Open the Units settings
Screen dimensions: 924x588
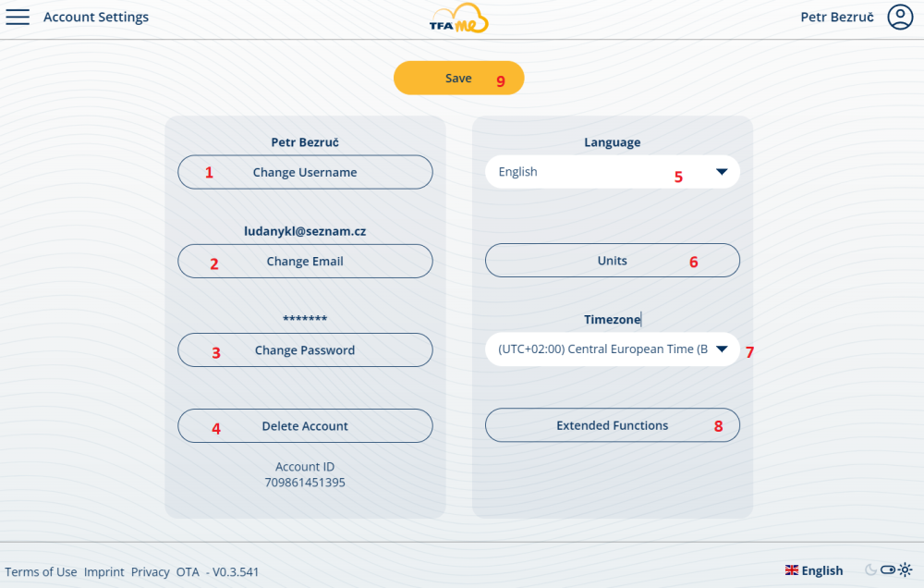613,261
